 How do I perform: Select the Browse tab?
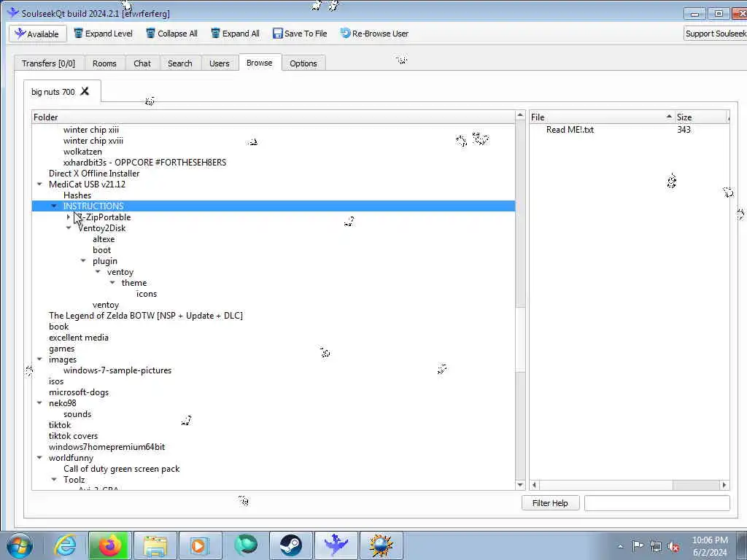point(260,63)
